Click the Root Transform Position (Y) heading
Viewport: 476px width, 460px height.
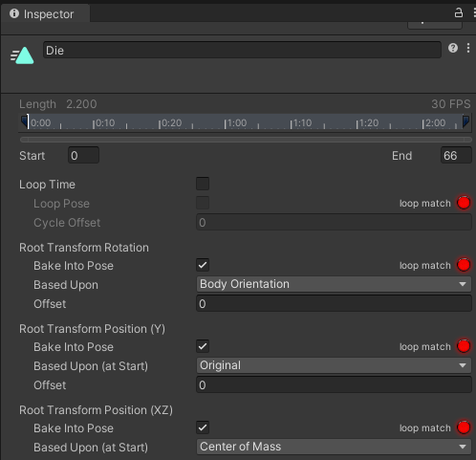pos(92,329)
